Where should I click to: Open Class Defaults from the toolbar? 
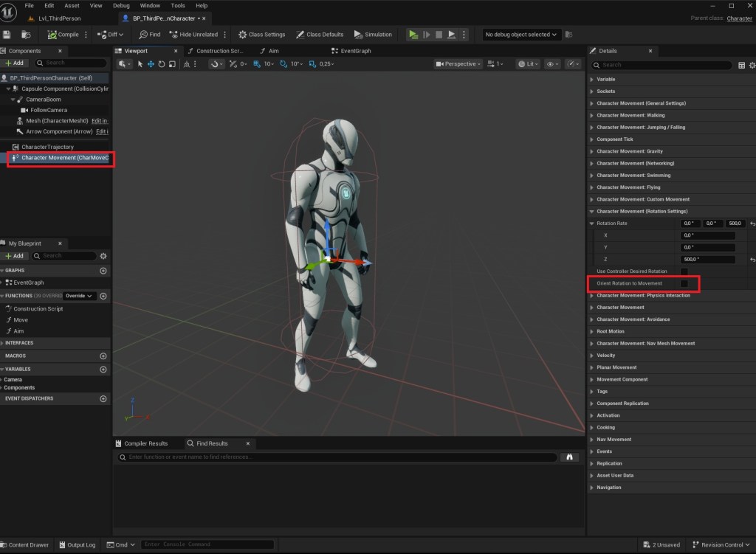(x=320, y=35)
